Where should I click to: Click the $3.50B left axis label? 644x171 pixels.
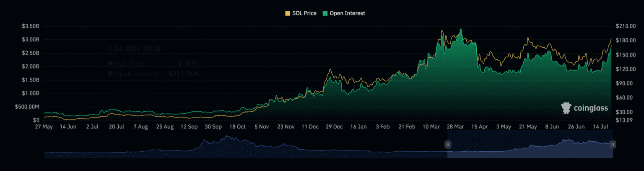(31, 26)
